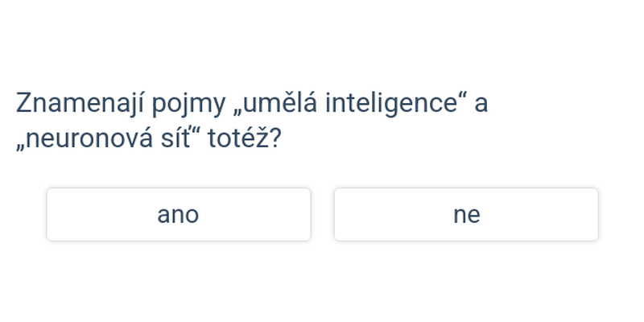Click the "ano" answer button
644x322 pixels.
pyautogui.click(x=178, y=214)
